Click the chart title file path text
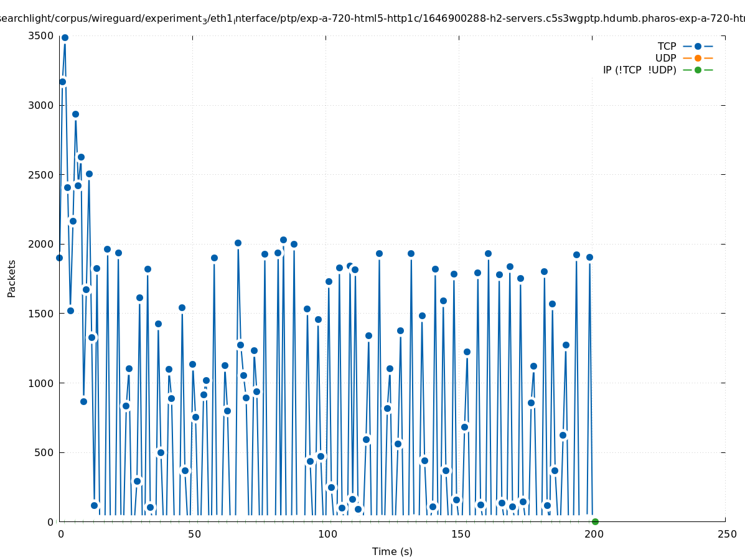Screen dimensions: 745x560 tap(372, 19)
